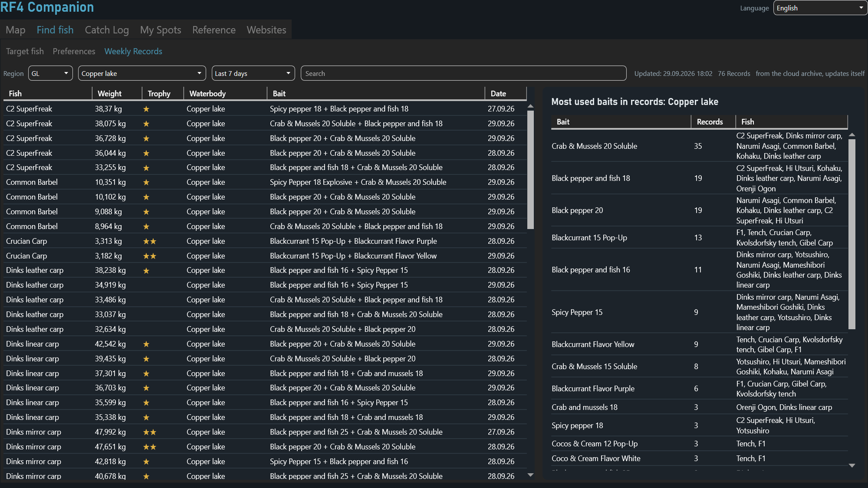The image size is (868, 488).
Task: Open the Reference tab
Action: [214, 30]
